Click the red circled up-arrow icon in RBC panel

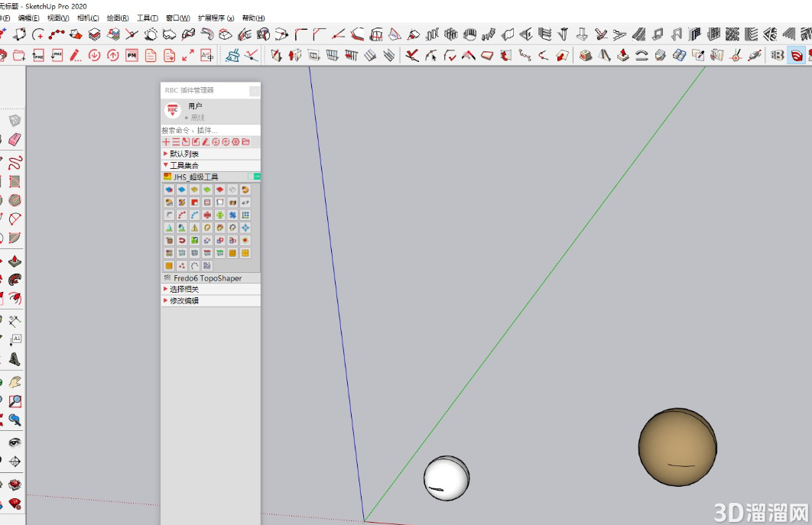point(226,142)
